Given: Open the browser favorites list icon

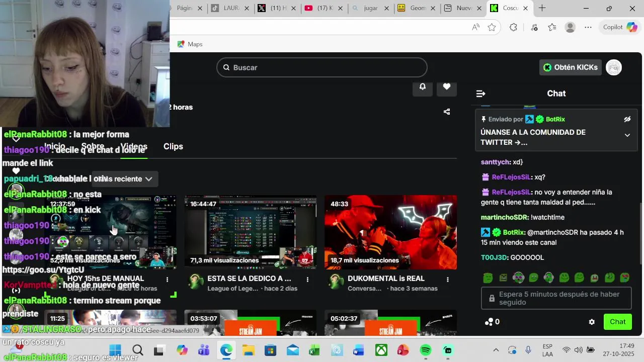Looking at the screenshot, I should (x=552, y=27).
